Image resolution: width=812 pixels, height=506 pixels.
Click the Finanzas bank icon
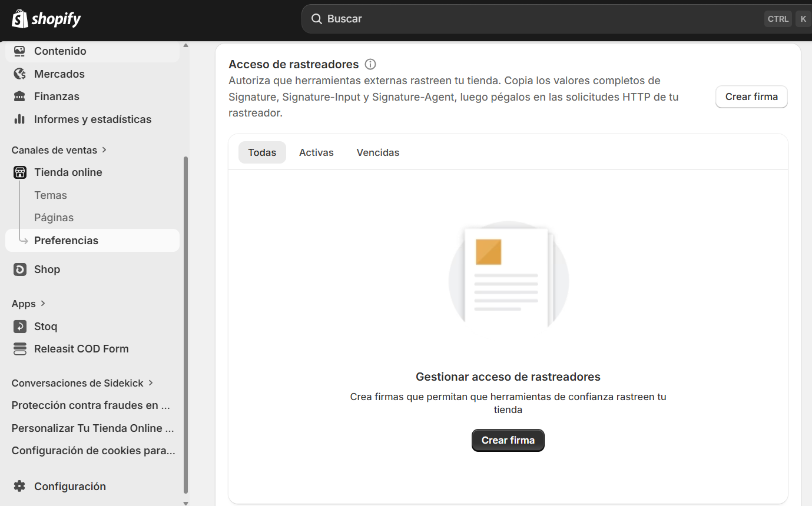(20, 96)
